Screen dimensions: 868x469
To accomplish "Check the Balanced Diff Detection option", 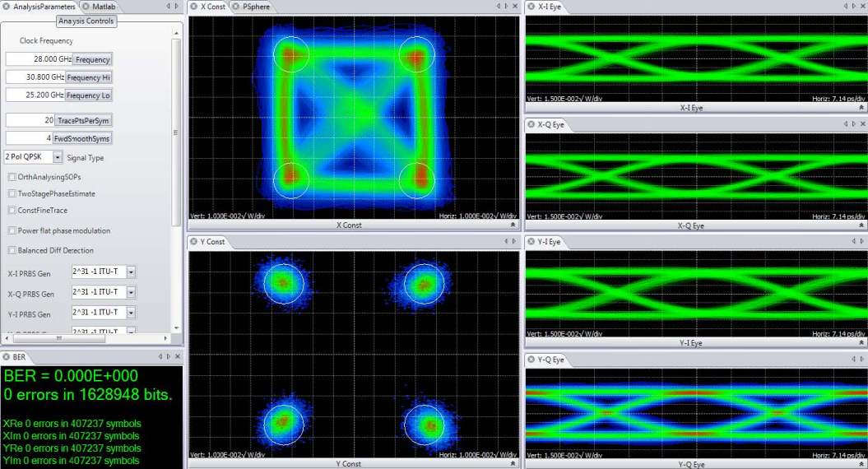I will (12, 250).
